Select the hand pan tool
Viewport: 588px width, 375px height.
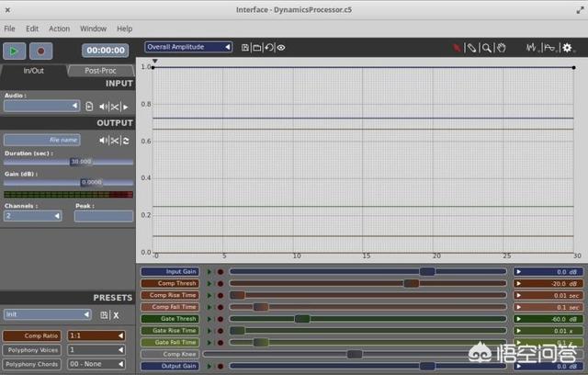[502, 47]
